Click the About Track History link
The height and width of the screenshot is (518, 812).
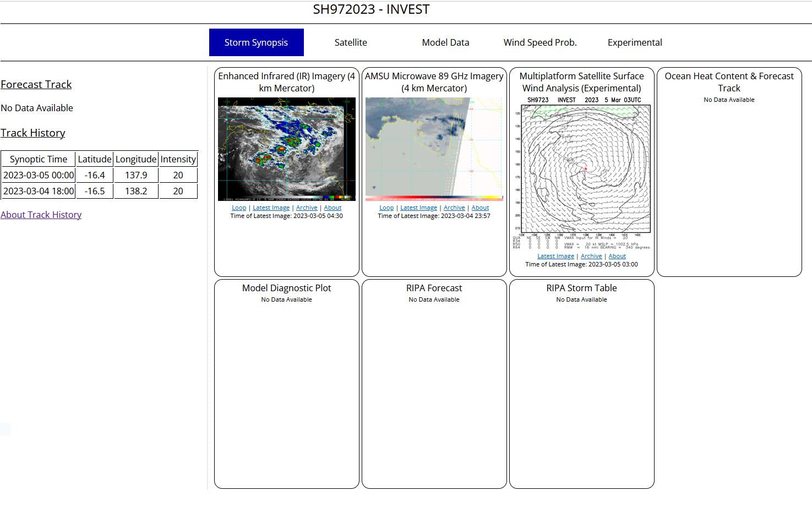[x=41, y=215]
